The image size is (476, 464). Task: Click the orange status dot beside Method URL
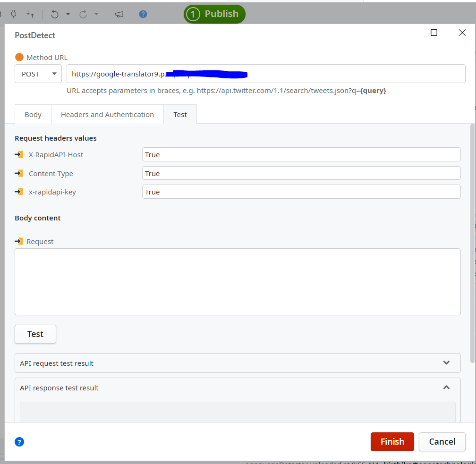tap(18, 57)
